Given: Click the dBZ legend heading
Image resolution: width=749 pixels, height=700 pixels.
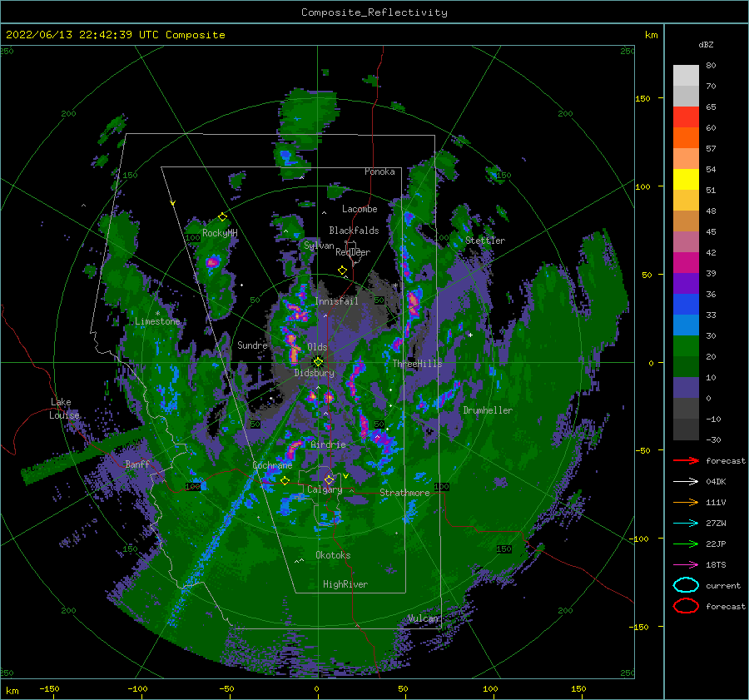Looking at the screenshot, I should (x=706, y=45).
